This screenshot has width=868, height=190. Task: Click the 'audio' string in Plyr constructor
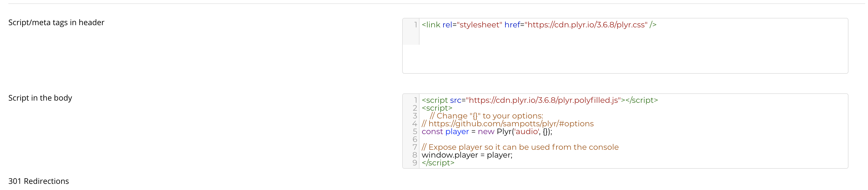(x=526, y=131)
